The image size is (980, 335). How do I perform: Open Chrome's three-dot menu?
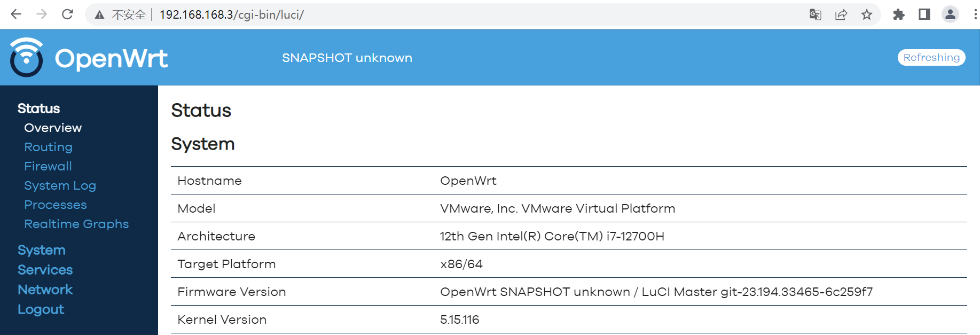pyautogui.click(x=973, y=14)
